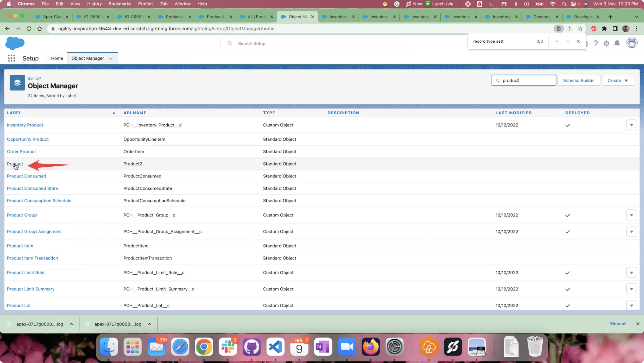Open the user avatar profile menu

pos(631,43)
